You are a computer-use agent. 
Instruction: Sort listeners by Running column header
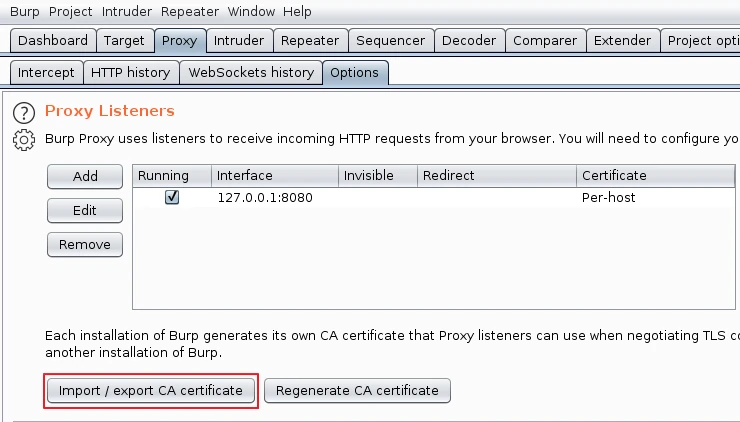pyautogui.click(x=172, y=176)
